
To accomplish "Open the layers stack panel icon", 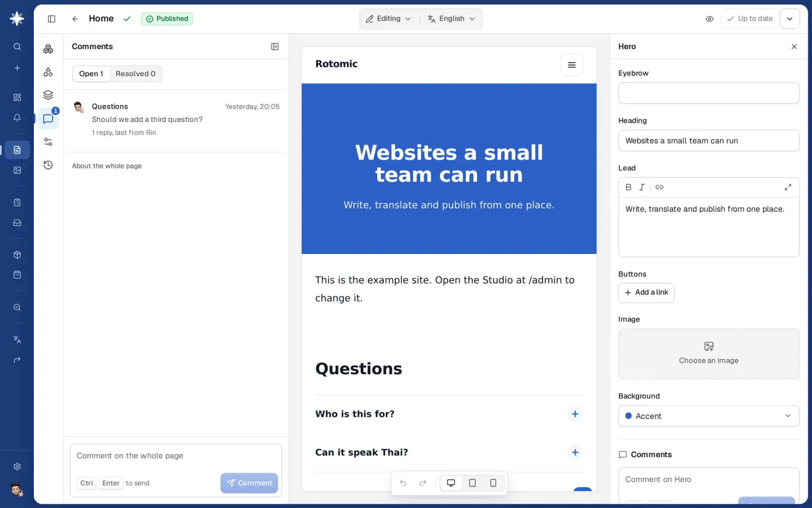I will tap(48, 95).
